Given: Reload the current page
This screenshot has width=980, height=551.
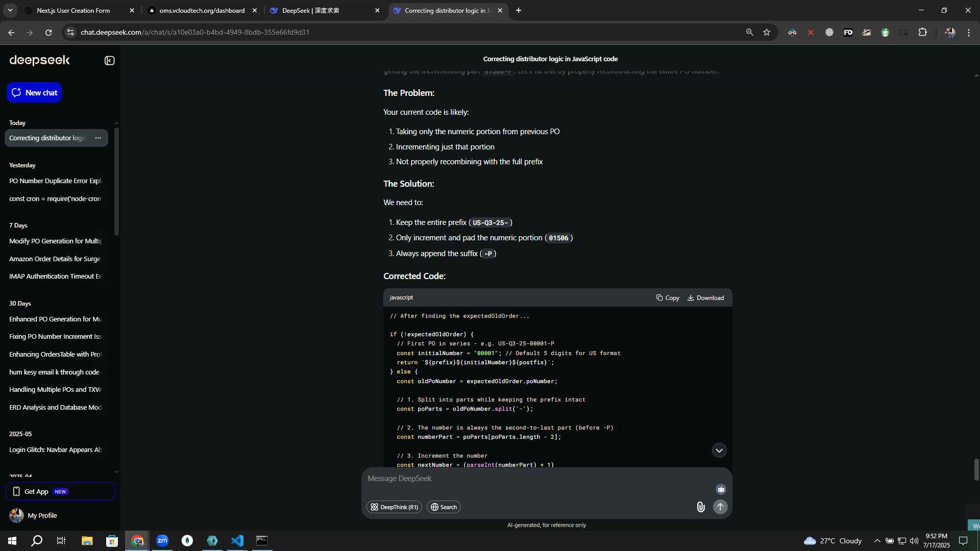Looking at the screenshot, I should (48, 32).
